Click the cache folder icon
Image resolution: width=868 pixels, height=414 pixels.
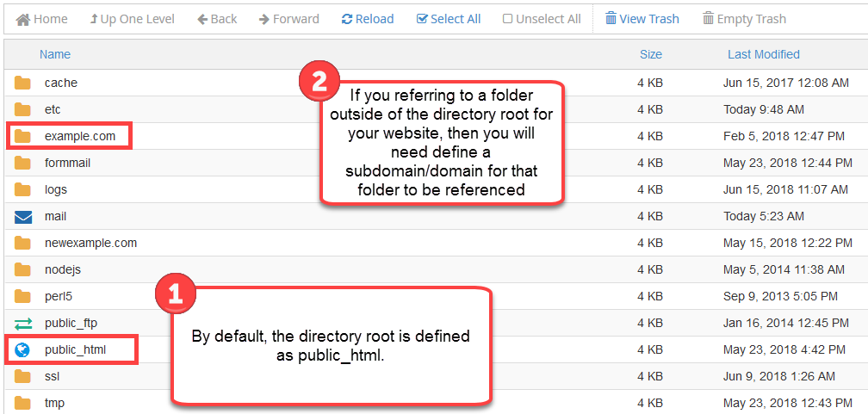[x=23, y=83]
